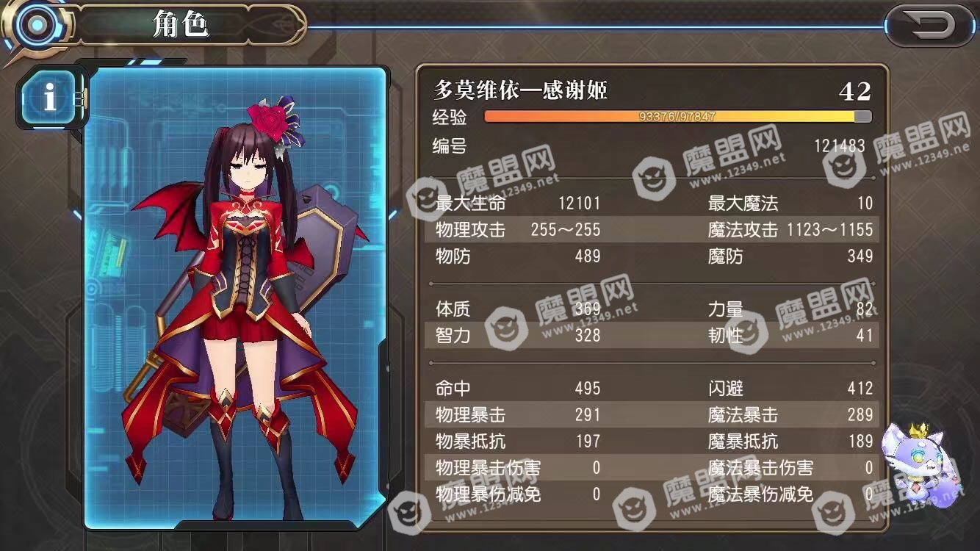Tap the info icon beside the character portrait

coord(50,96)
